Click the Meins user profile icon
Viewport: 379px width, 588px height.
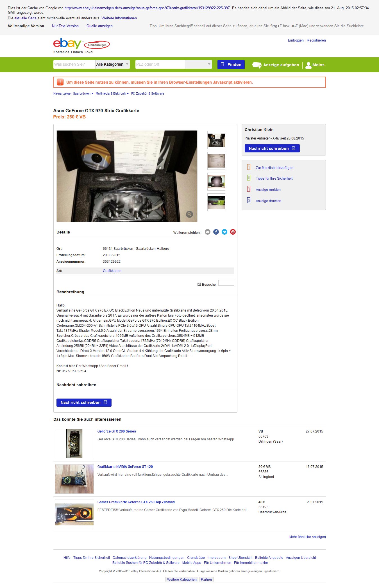308,65
